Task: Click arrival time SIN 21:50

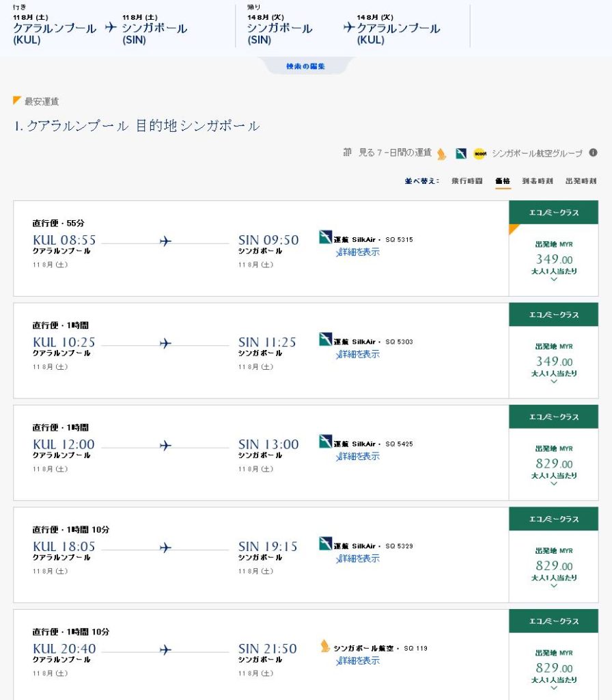Action: point(267,649)
